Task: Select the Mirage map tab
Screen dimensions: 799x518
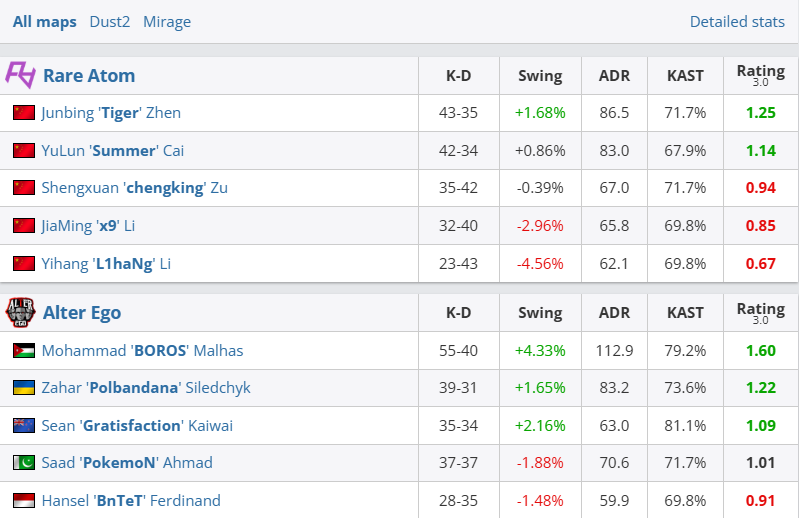Action: coord(167,21)
